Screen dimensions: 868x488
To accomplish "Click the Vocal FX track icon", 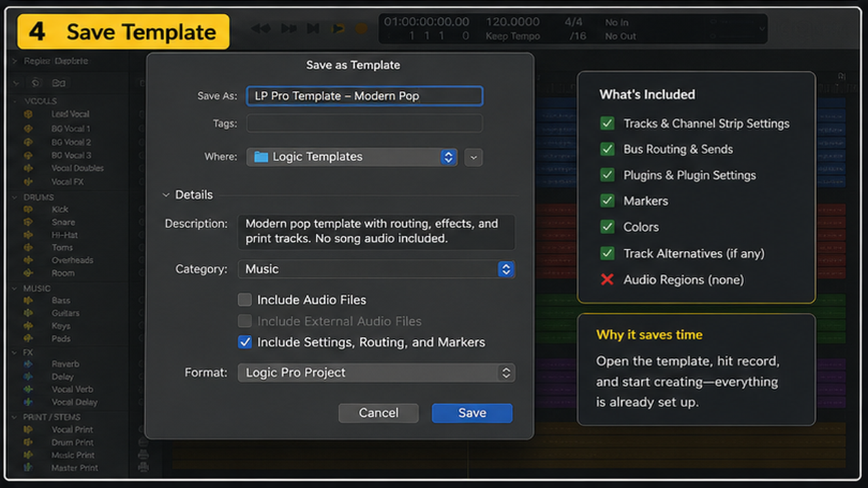I will [28, 182].
